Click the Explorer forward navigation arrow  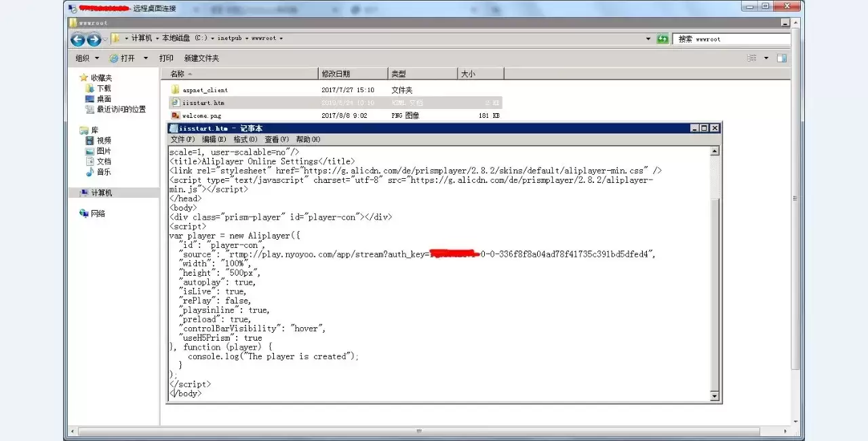pyautogui.click(x=94, y=39)
